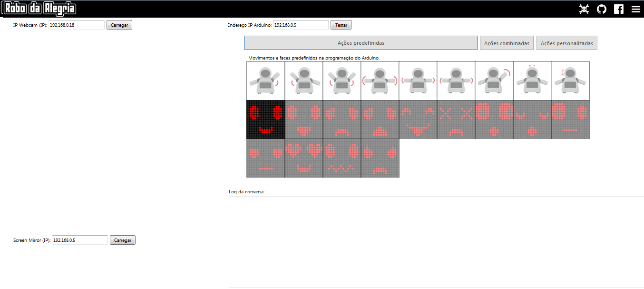Select the first robot movement in the row
Screen dimensions: 644x289
(x=265, y=80)
